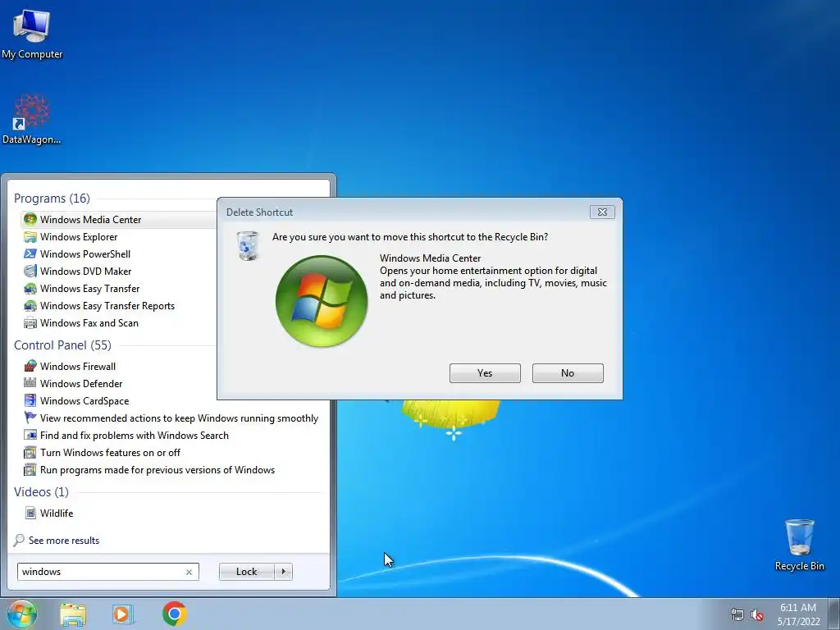The height and width of the screenshot is (630, 840).
Task: Click the flag icon for recommended actions
Action: (x=30, y=418)
